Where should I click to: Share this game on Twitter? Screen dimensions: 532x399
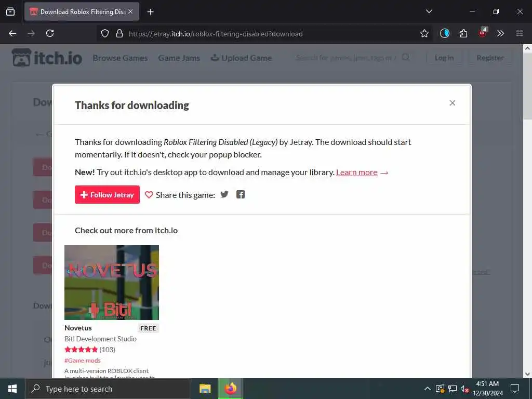pyautogui.click(x=224, y=194)
